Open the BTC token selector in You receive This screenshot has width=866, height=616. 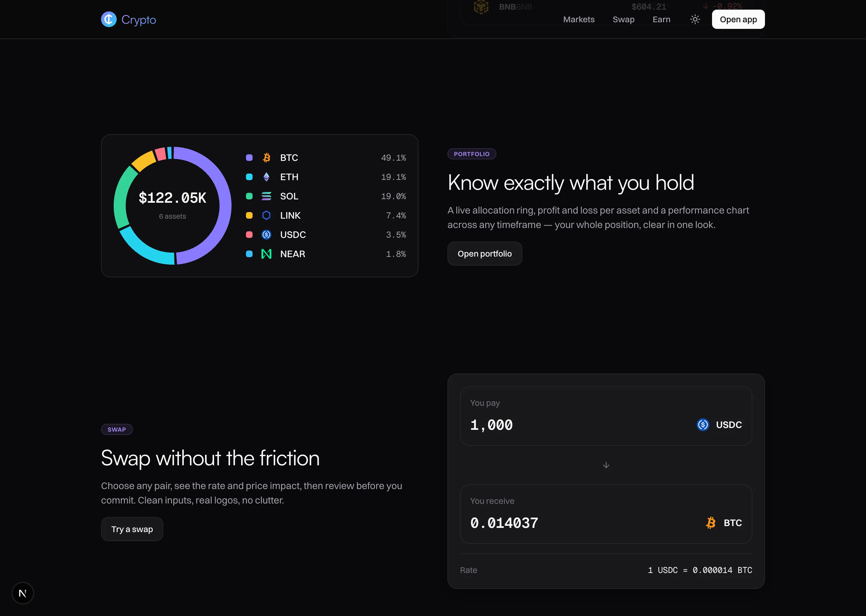click(x=724, y=523)
